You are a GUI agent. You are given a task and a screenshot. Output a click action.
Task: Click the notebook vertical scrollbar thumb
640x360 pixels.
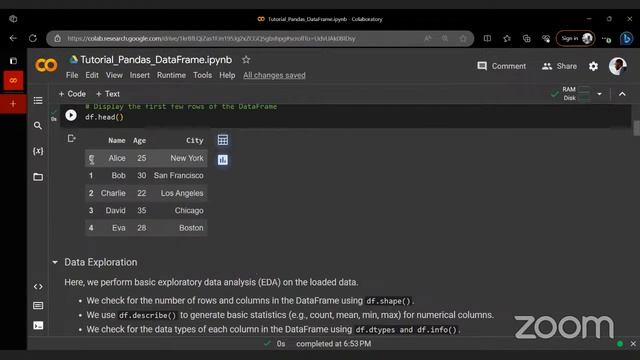636,128
